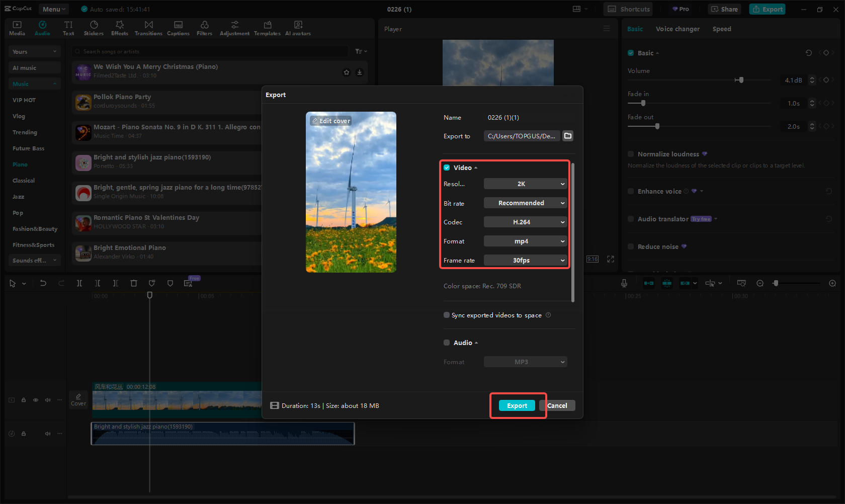Image resolution: width=845 pixels, height=504 pixels.
Task: Open the Menu at top left
Action: click(x=53, y=9)
